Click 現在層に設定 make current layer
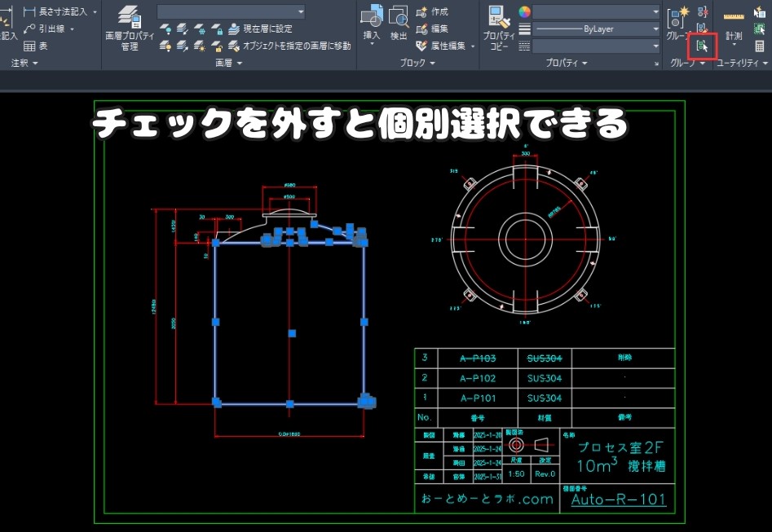Screen dimensions: 772x532 (261, 29)
